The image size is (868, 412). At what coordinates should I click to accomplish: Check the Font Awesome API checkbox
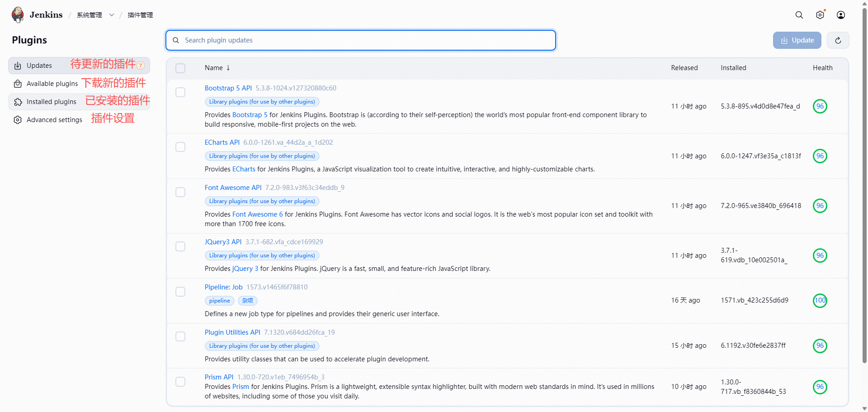[x=180, y=192]
